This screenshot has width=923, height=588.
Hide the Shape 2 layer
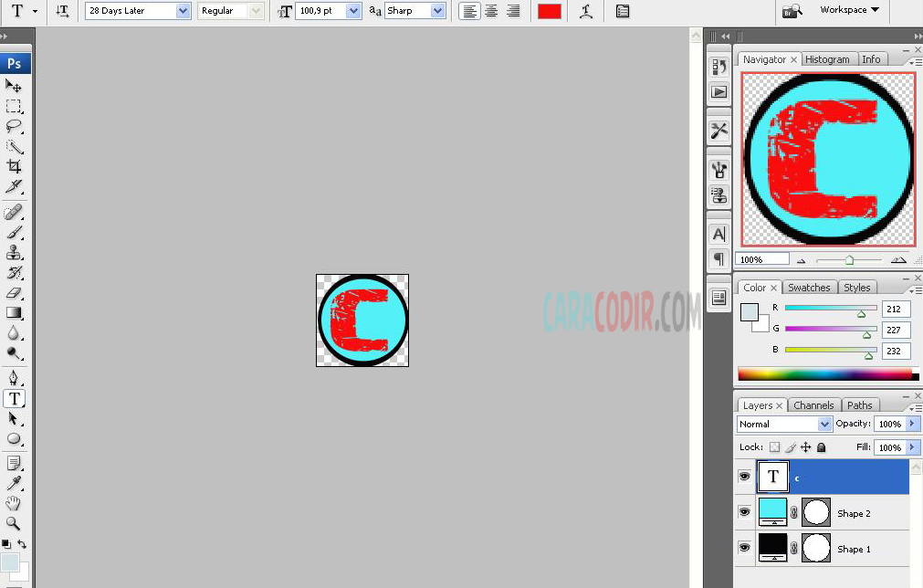(x=744, y=512)
